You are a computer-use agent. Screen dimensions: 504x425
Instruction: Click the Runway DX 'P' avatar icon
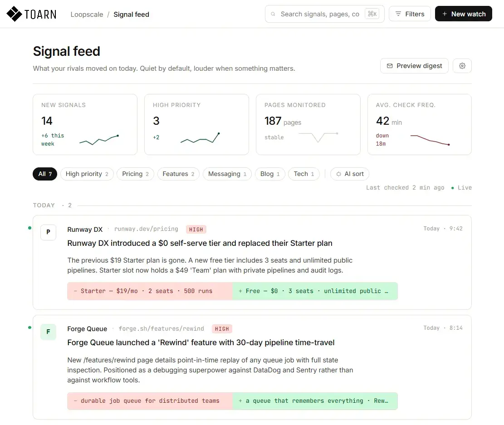(x=48, y=232)
